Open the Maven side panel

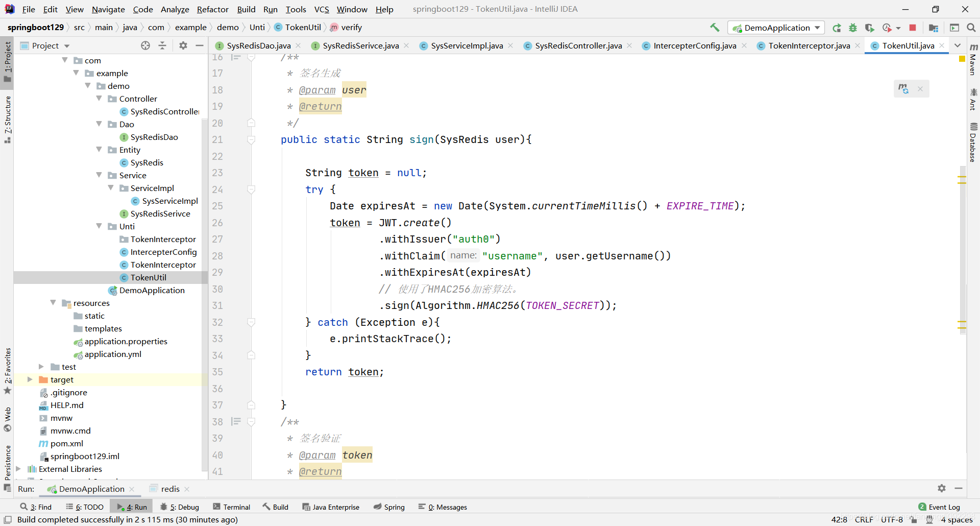[973, 59]
